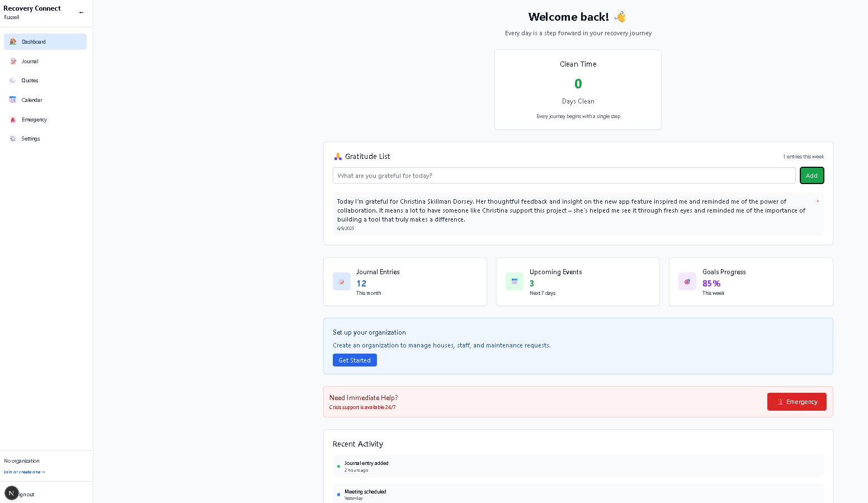Click the Upcoming Events calendar icon
Screen dimensions: 868x503
click(514, 281)
